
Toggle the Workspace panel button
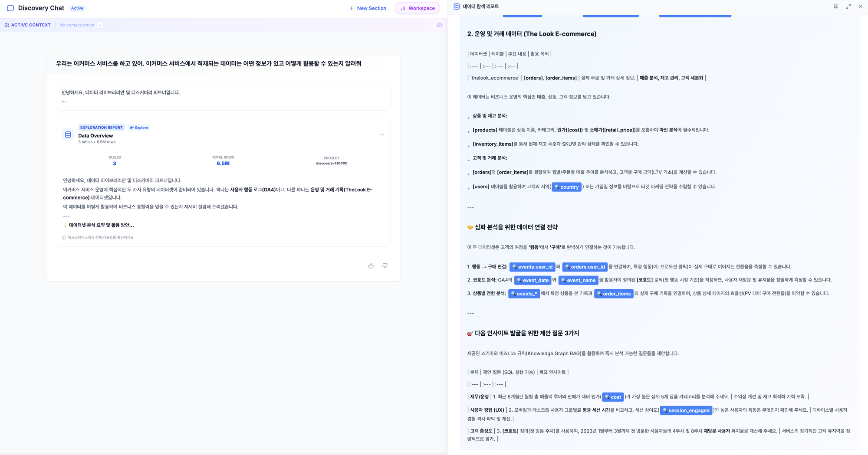pos(418,8)
